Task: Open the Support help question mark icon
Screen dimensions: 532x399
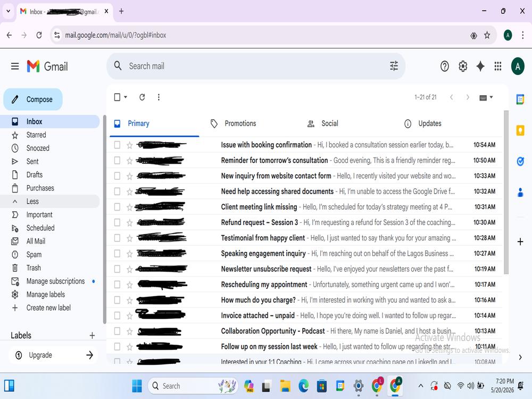Action: (x=444, y=66)
